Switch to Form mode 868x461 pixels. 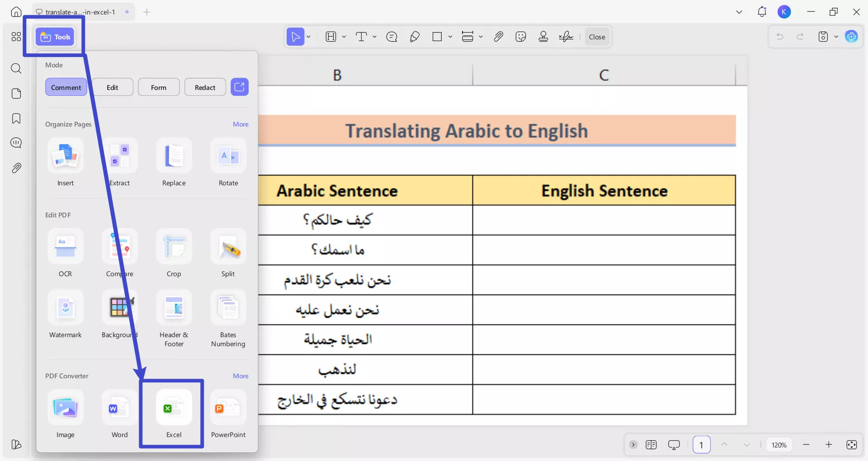pos(159,87)
